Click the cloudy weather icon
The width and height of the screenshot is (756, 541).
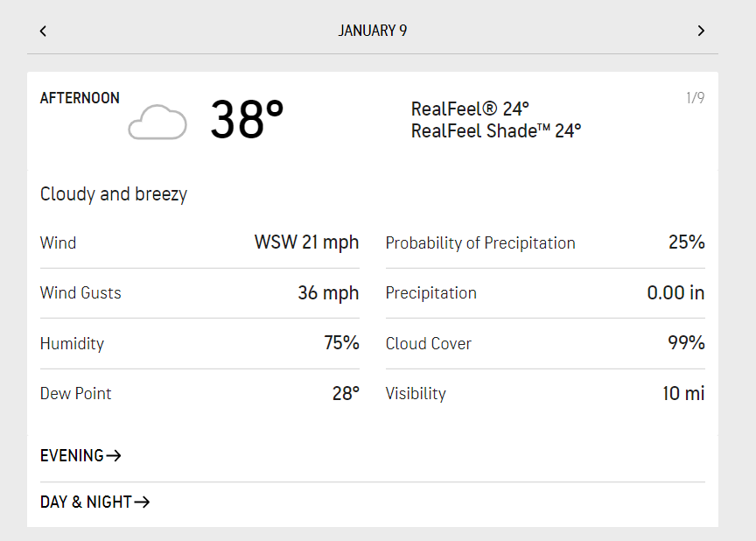tap(157, 122)
